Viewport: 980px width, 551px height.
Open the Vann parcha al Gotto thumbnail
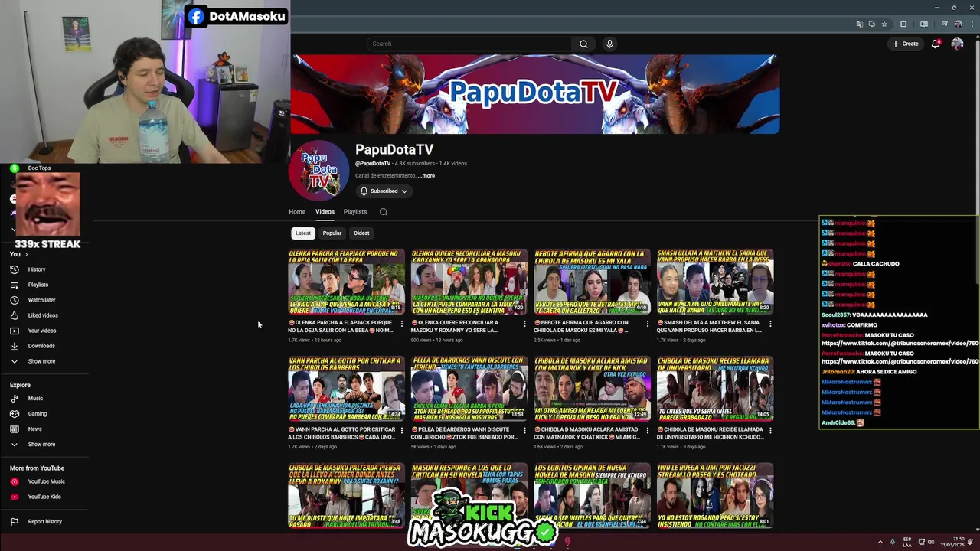pyautogui.click(x=347, y=389)
